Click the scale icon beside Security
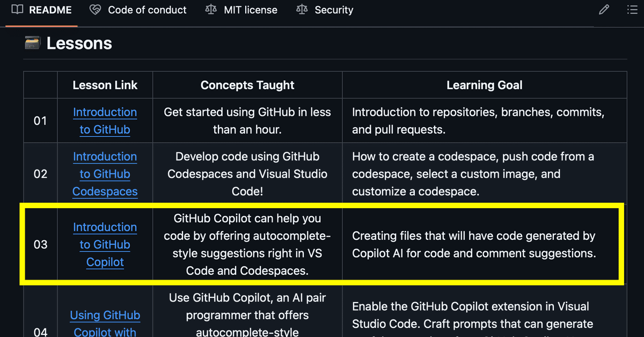The image size is (644, 337). [x=302, y=10]
